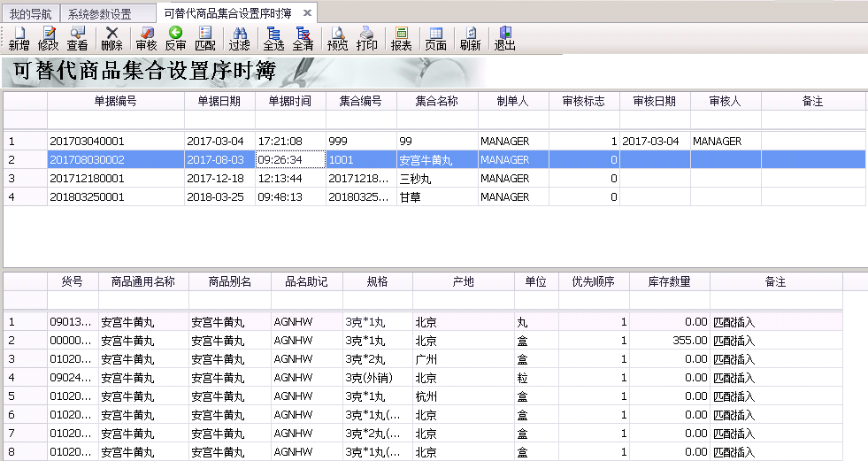Viewport: 868px width, 461px height.
Task: Click the 品名助记 column header
Action: click(x=307, y=281)
